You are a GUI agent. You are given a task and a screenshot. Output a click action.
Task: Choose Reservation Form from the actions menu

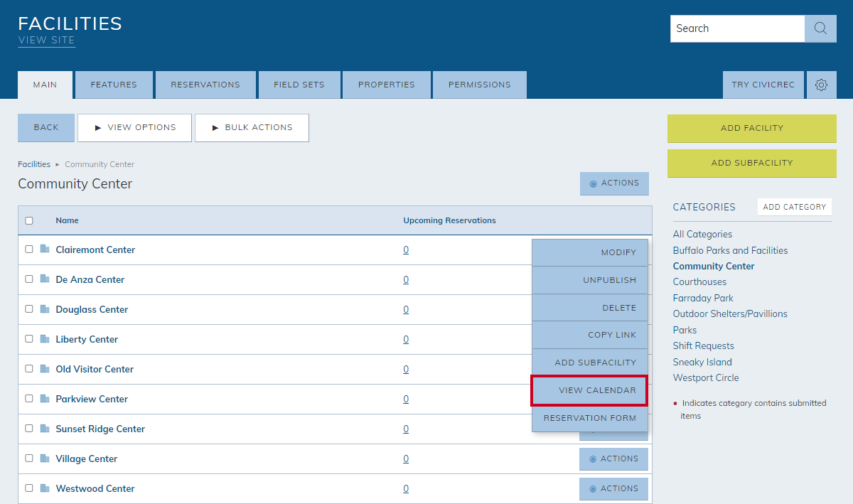pos(590,418)
